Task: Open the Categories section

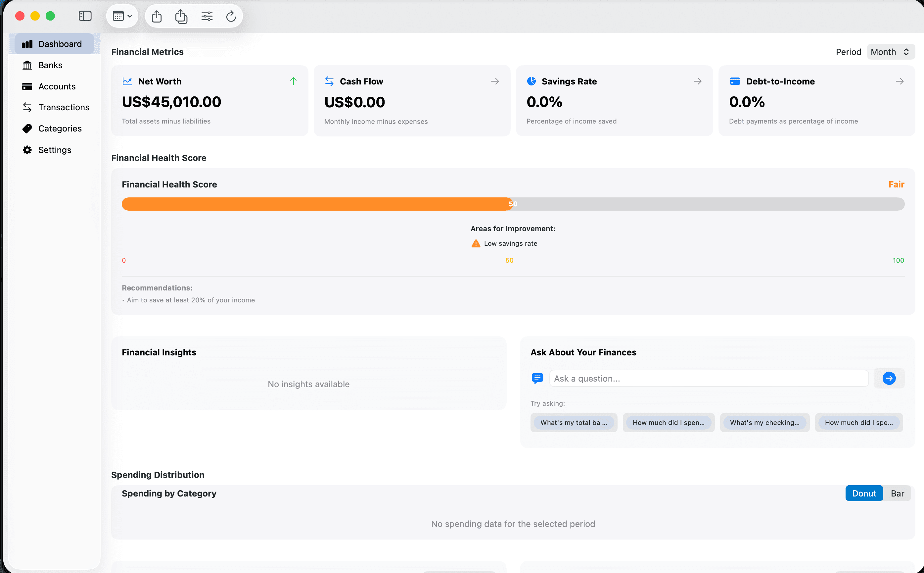Action: coord(60,129)
